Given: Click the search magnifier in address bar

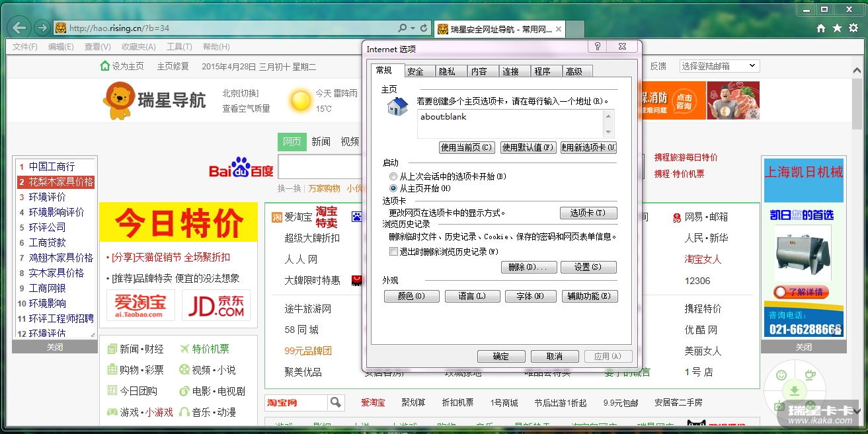Looking at the screenshot, I should click(403, 28).
